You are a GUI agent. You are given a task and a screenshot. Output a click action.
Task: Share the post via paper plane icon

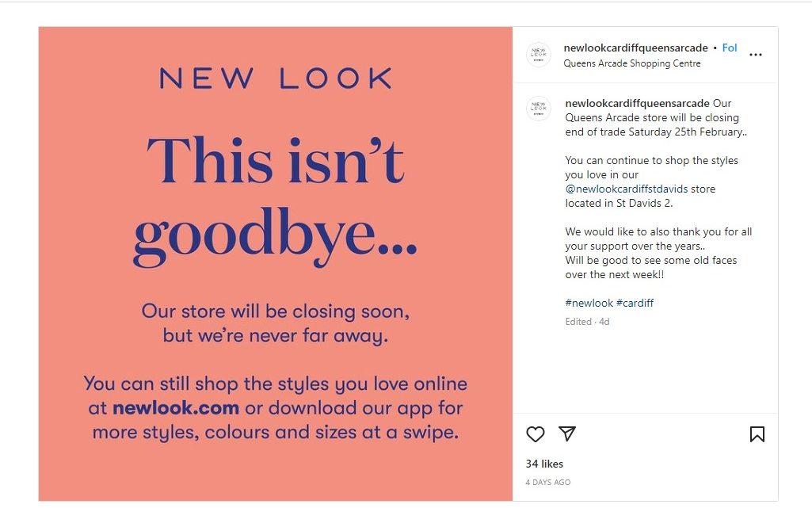pos(567,434)
